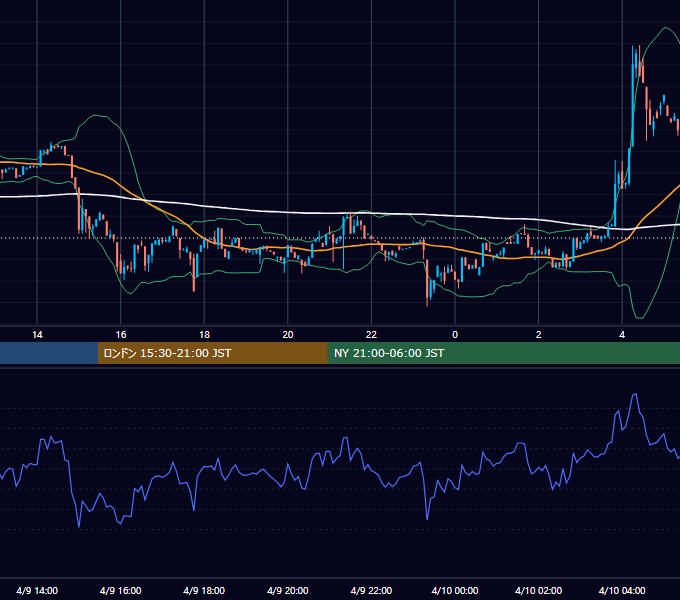Click the 4/9 16:00 time label

pyautogui.click(x=121, y=590)
